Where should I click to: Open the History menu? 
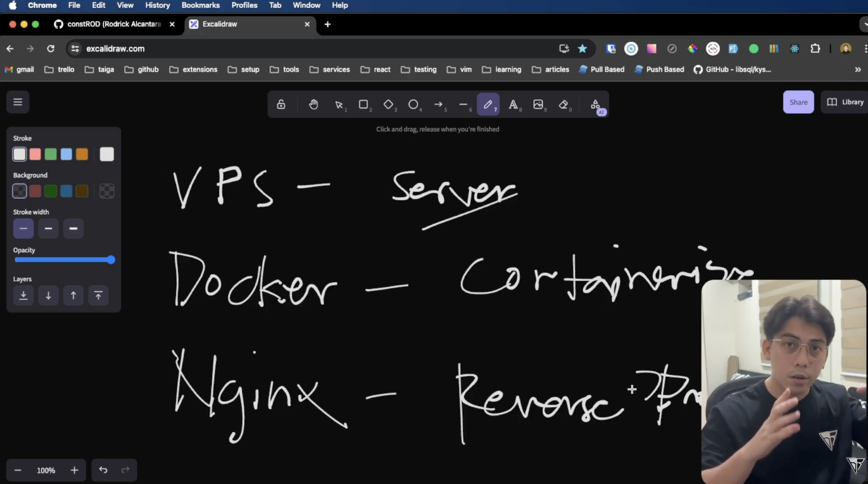[x=157, y=5]
